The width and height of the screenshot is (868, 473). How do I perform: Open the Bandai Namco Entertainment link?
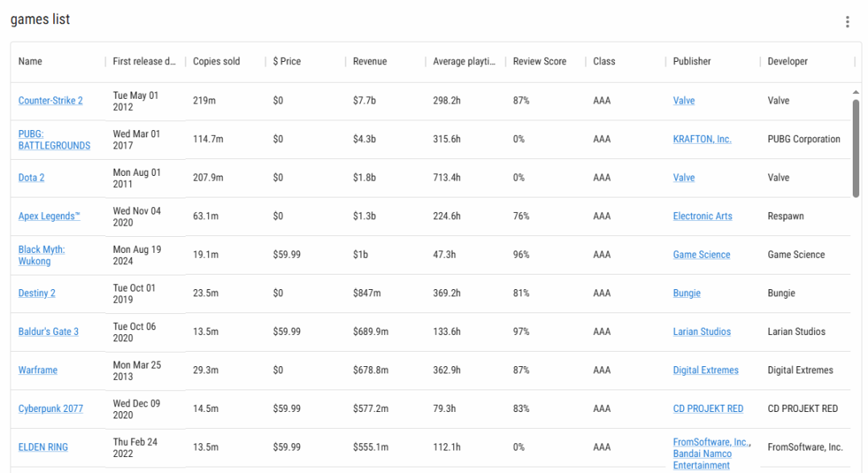(x=702, y=459)
